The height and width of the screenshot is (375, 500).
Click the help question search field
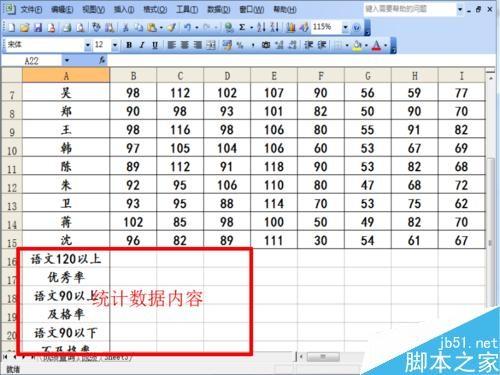[x=410, y=9]
